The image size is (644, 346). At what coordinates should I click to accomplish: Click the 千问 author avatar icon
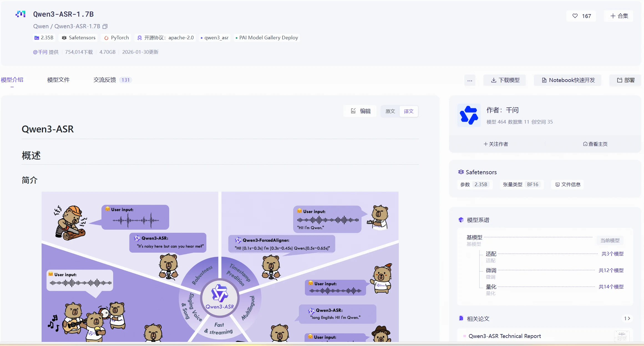[469, 115]
